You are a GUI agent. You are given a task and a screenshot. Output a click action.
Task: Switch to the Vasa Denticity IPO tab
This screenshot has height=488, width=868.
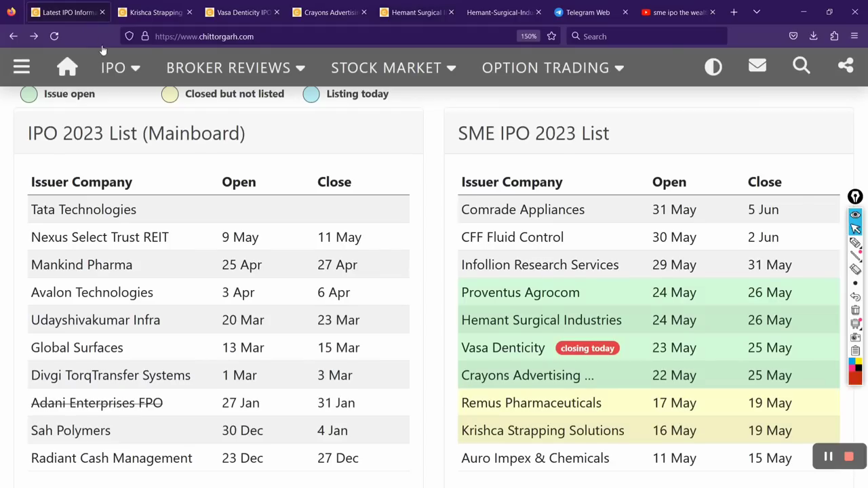(x=242, y=12)
